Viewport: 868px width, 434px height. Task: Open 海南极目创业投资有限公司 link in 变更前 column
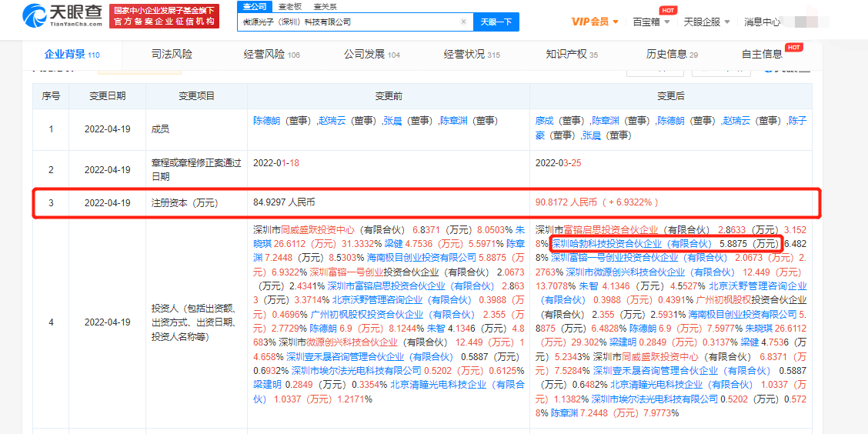point(421,258)
